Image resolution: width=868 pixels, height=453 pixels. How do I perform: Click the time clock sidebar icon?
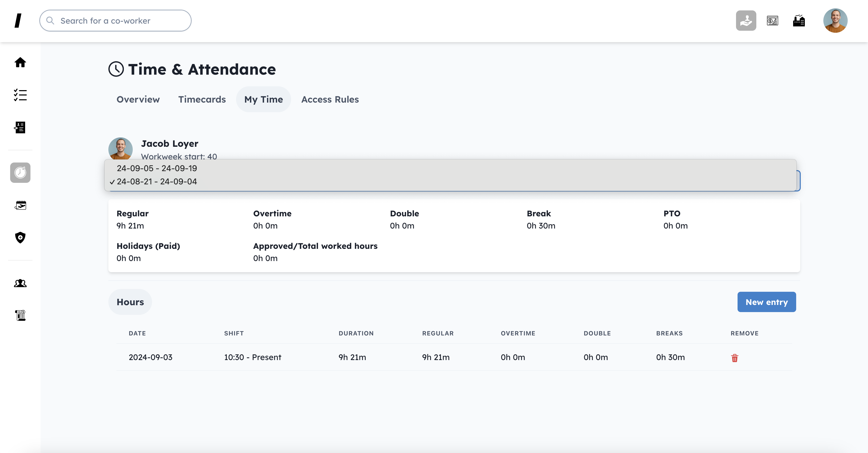20,173
